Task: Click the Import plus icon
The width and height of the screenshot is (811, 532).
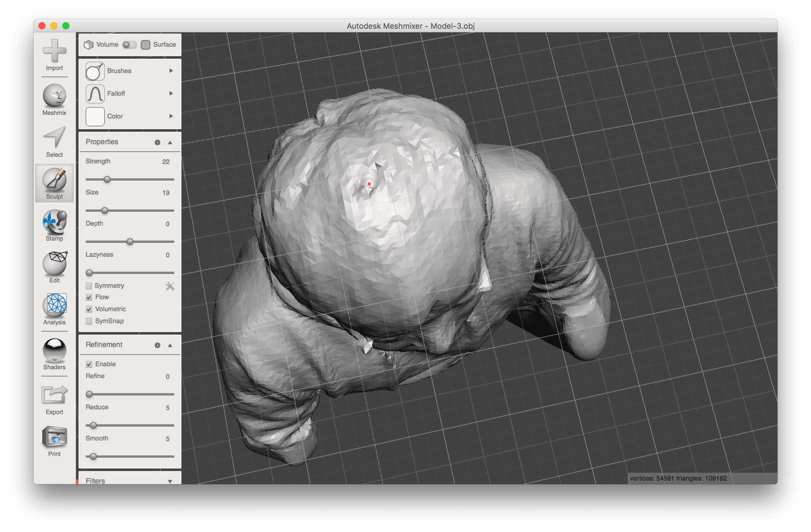Action: [x=54, y=51]
